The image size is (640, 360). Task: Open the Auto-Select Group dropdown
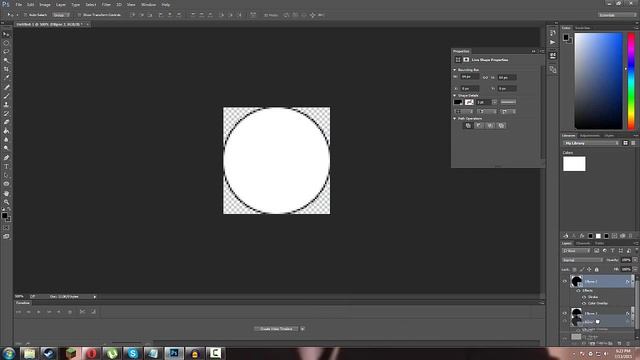click(x=61, y=15)
